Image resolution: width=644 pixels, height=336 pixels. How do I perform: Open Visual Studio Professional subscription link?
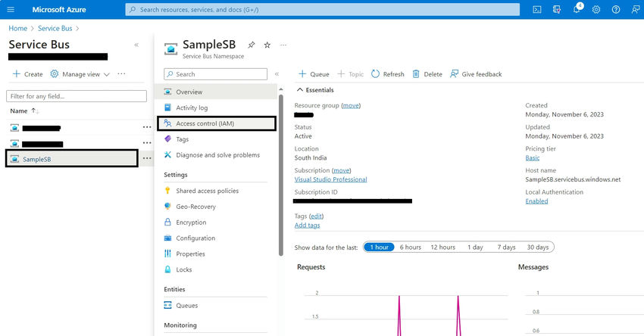tap(330, 179)
